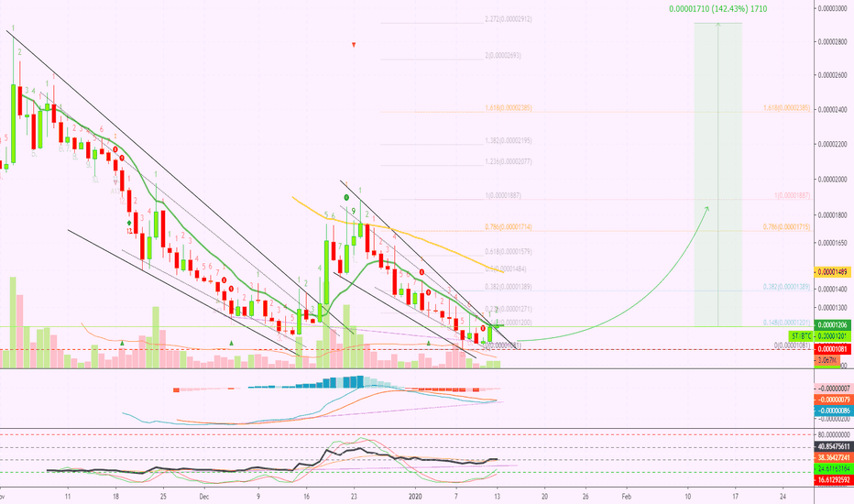
Task: Click the orange 38.36427241 value tag
Action: (832, 457)
